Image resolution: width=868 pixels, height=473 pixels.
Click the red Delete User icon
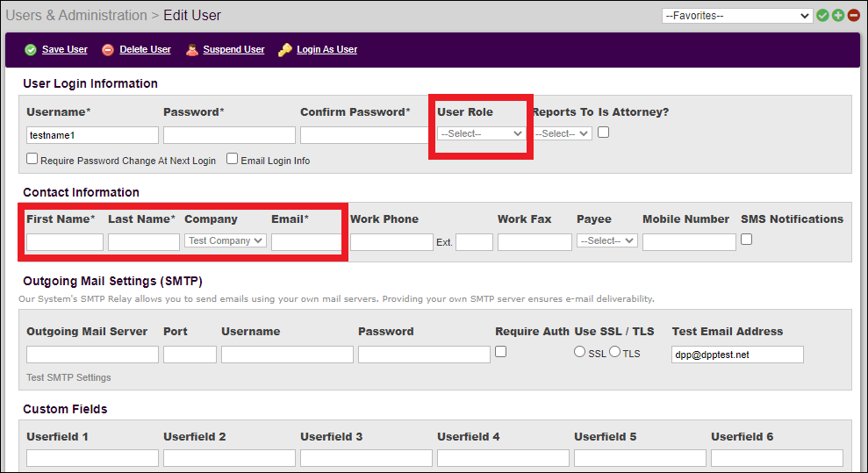click(108, 50)
